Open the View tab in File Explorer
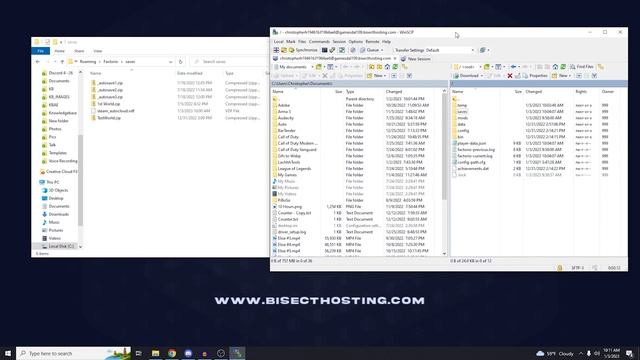The width and height of the screenshot is (640, 360). coord(98,51)
